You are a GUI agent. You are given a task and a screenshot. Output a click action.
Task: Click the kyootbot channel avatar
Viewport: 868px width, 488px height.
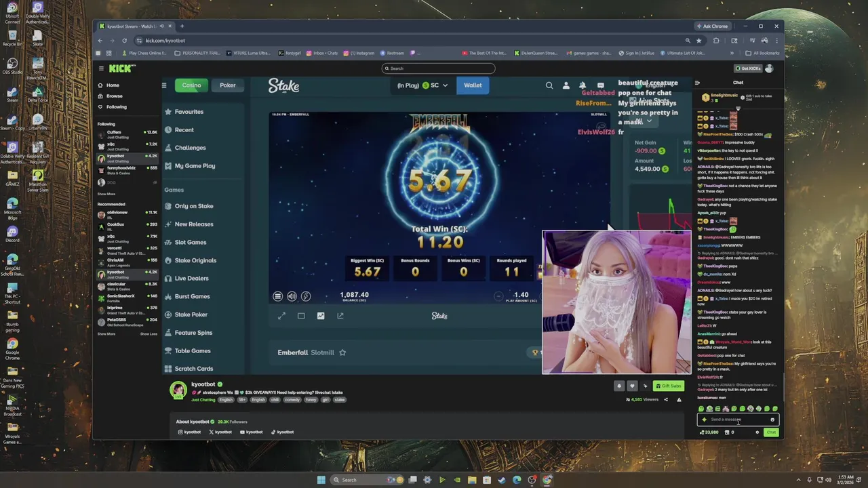coord(178,390)
